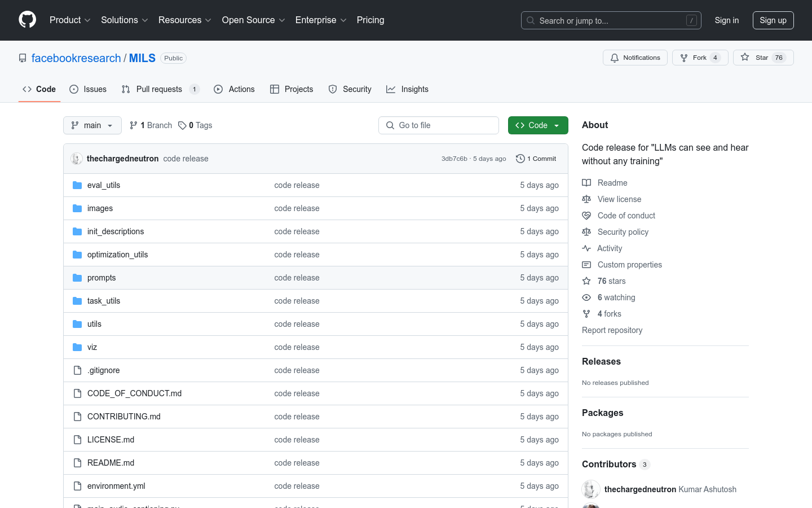Switch to the Projects tab
The image size is (812, 508).
click(292, 89)
